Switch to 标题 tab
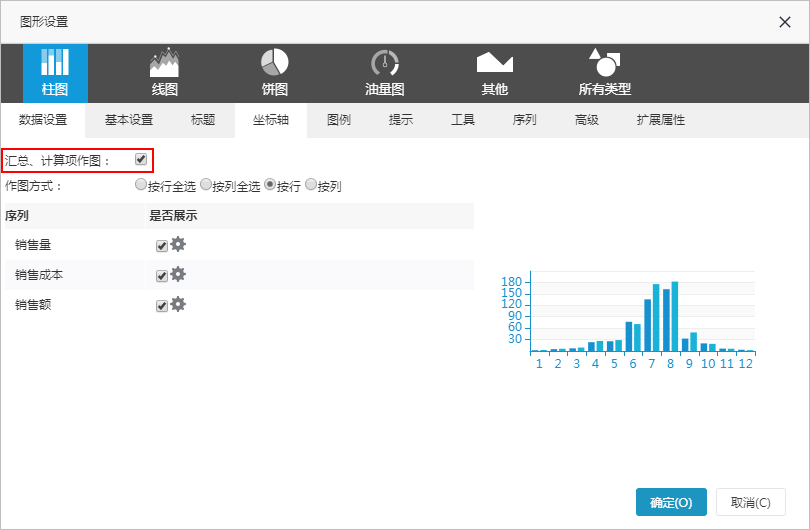The width and height of the screenshot is (810, 530). pyautogui.click(x=203, y=120)
